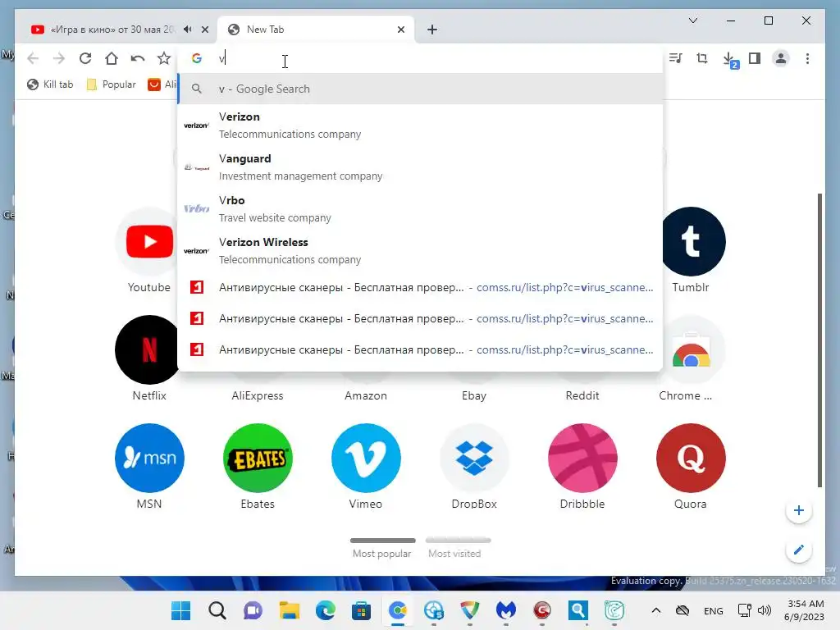Open the Popular bookmarks folder

(x=112, y=84)
